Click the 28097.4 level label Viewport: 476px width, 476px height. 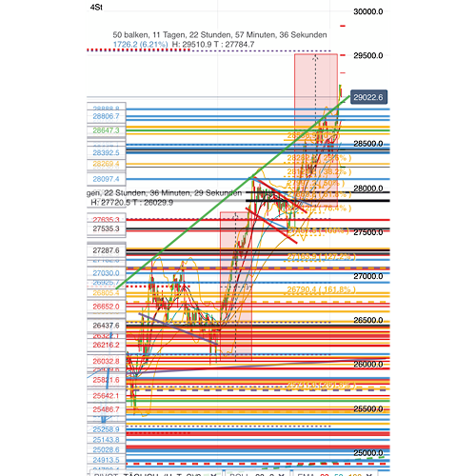(106, 179)
